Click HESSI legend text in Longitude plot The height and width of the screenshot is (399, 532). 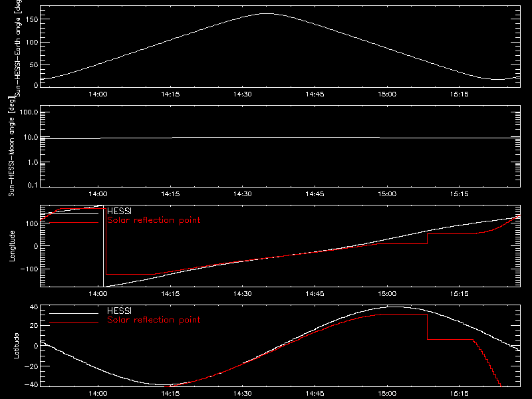click(119, 211)
